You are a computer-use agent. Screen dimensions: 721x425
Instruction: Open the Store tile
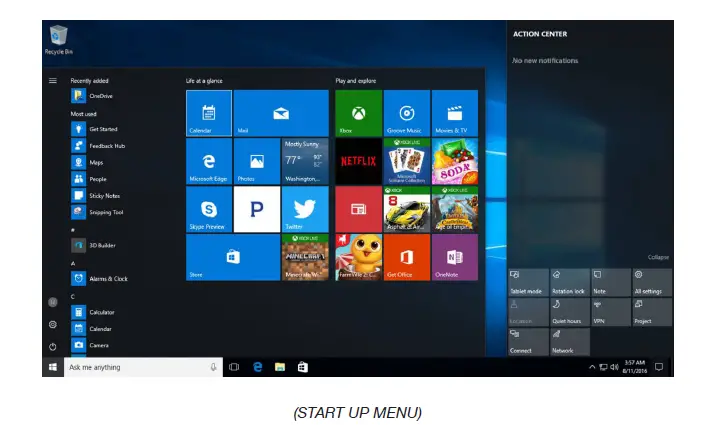(x=233, y=257)
